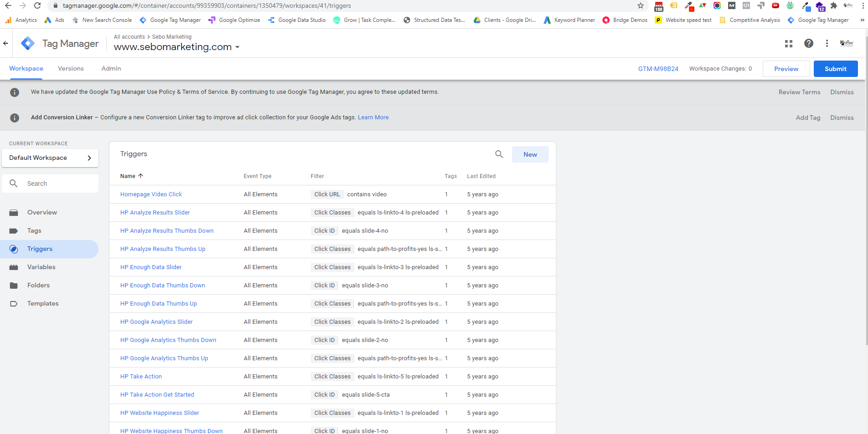Open the Google apps grid icon
This screenshot has height=434, width=868.
789,43
